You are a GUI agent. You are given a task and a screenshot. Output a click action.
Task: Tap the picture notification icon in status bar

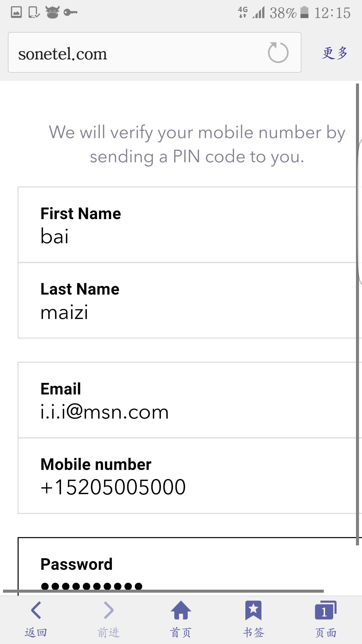click(x=16, y=12)
